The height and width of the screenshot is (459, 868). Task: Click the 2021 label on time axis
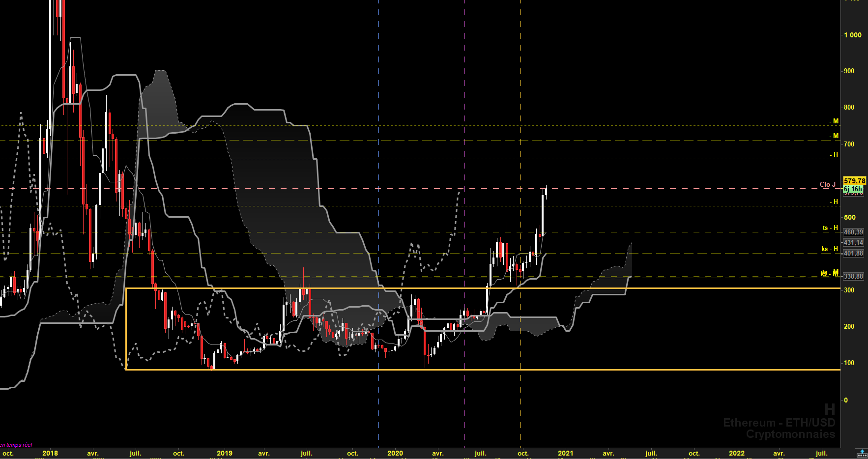565,453
